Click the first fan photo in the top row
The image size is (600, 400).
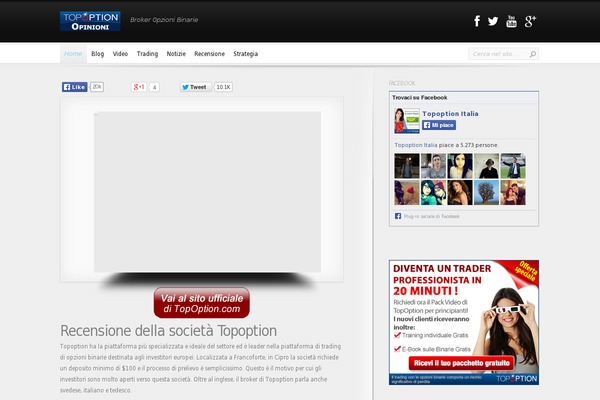click(x=407, y=166)
